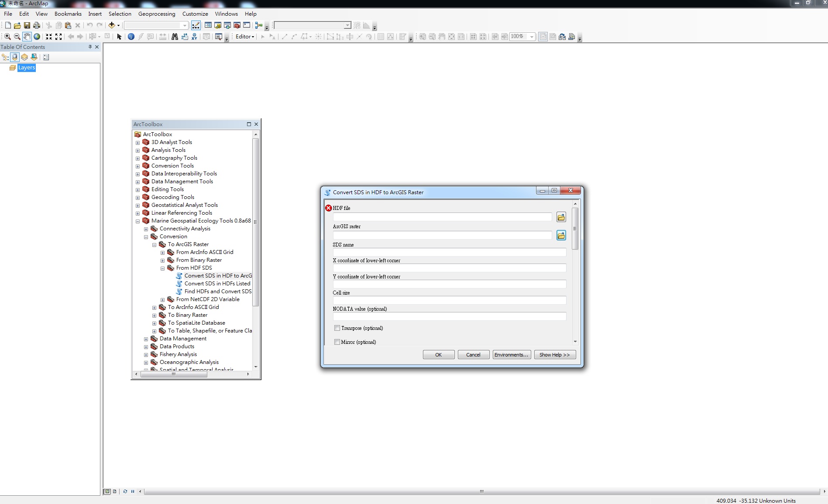Click List By Drawing Order icon
This screenshot has width=828, height=504.
click(5, 57)
